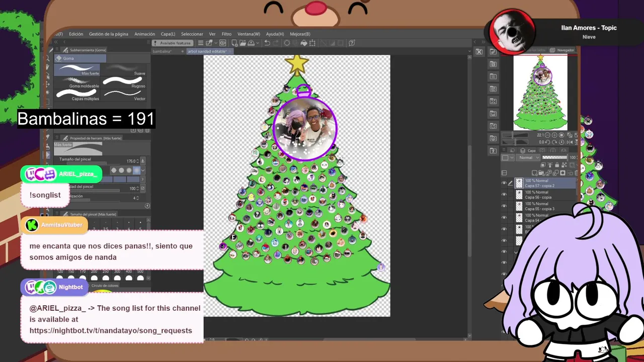Click the close X dock icon
The image size is (644, 362).
(479, 52)
